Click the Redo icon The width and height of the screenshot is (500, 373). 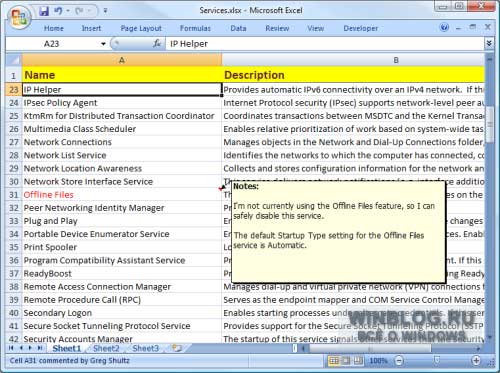coord(79,11)
